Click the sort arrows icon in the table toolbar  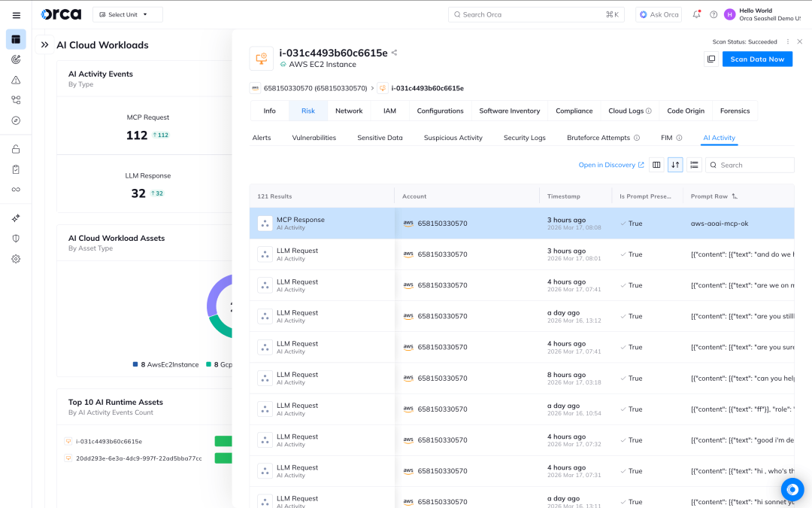click(x=675, y=164)
